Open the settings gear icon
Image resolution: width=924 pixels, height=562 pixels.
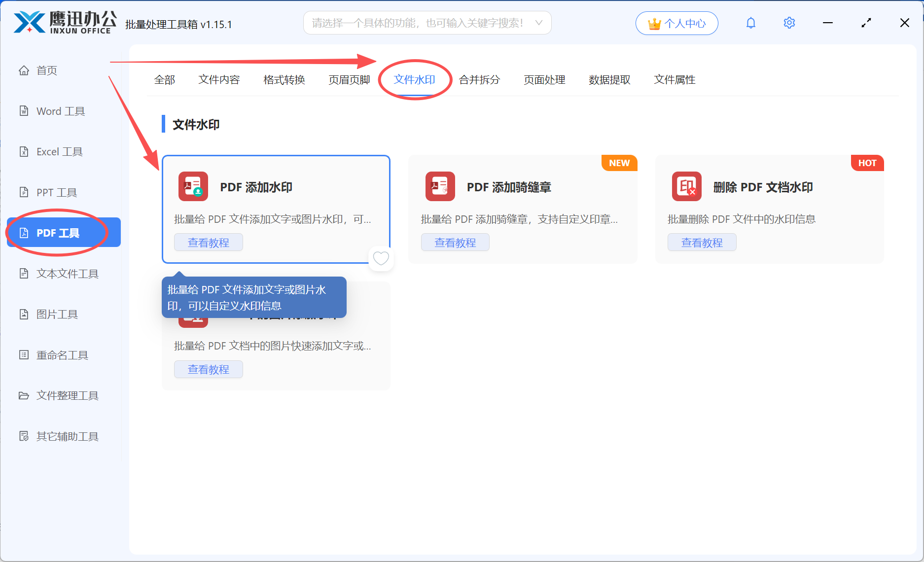tap(789, 23)
